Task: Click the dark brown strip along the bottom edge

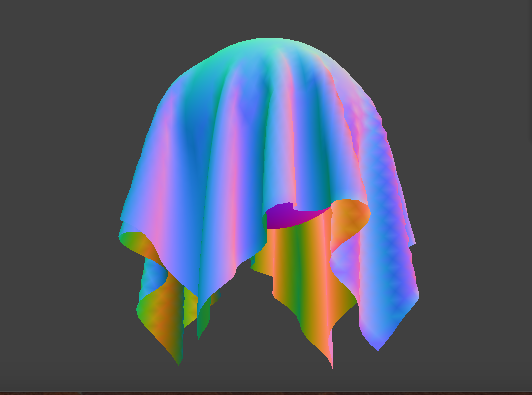Action: tap(266, 393)
